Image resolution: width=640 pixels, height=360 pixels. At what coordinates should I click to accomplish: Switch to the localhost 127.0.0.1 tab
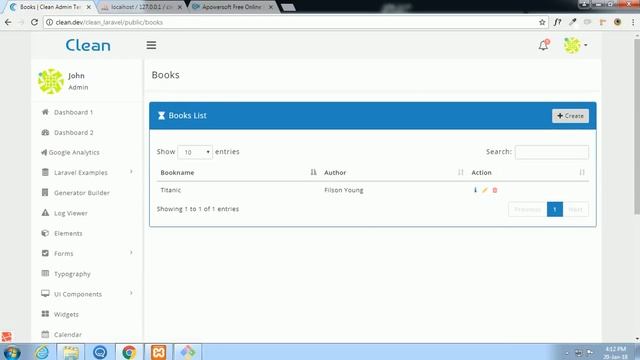[141, 7]
